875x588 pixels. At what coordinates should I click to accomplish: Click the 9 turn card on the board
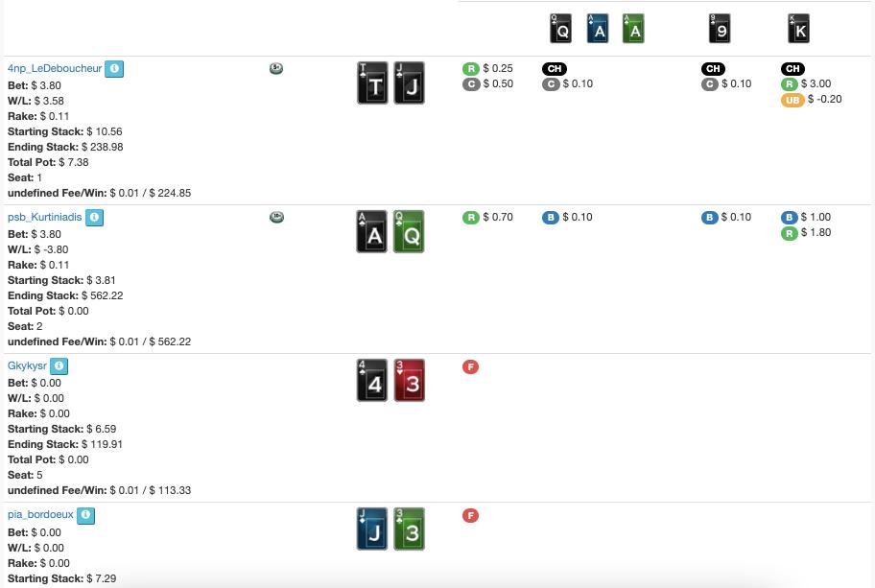click(x=721, y=29)
